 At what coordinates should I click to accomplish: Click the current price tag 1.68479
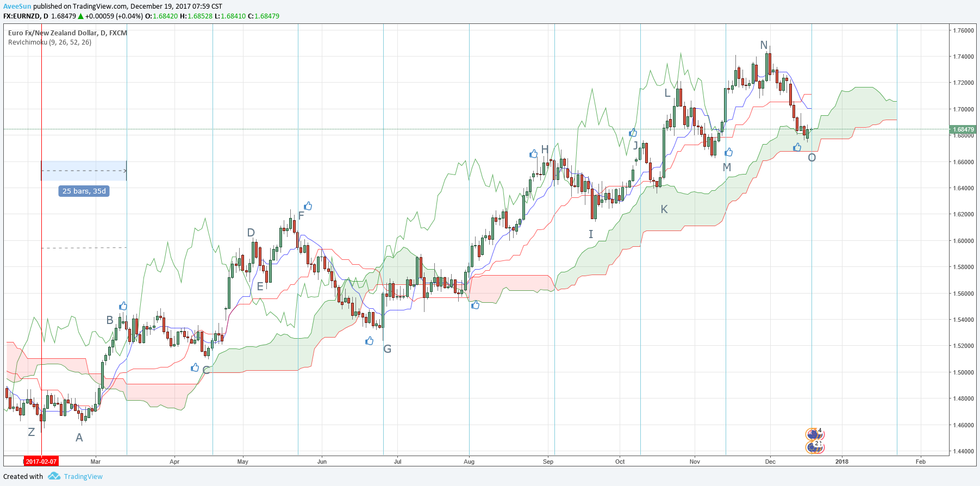pos(963,129)
